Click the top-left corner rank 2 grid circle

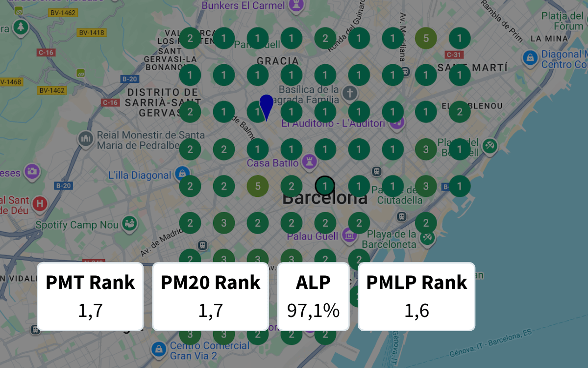[190, 38]
